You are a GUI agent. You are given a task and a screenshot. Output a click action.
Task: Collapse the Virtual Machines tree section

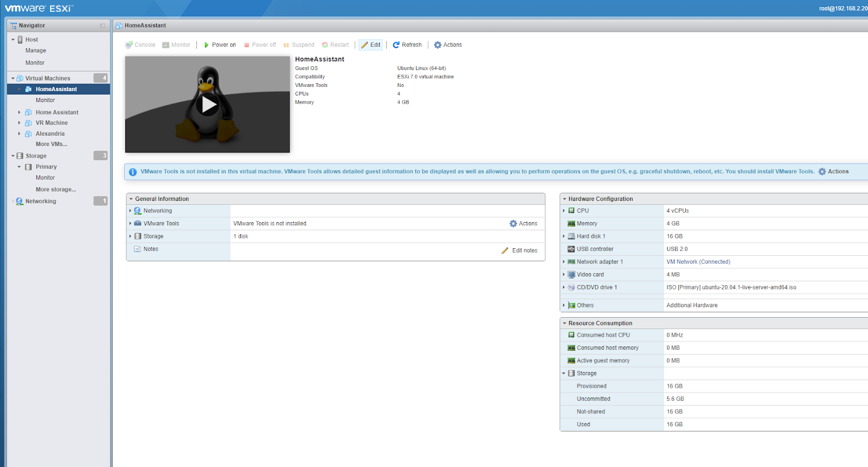[13, 78]
